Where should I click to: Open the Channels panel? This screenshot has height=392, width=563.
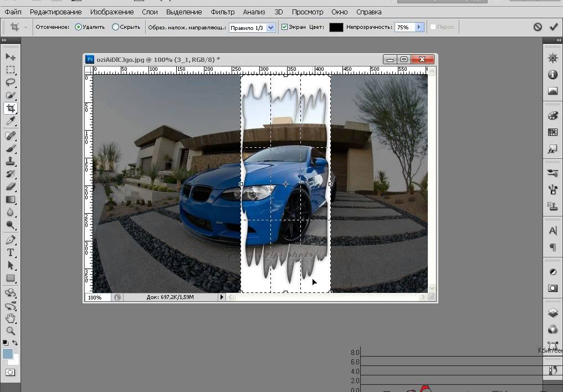point(552,329)
